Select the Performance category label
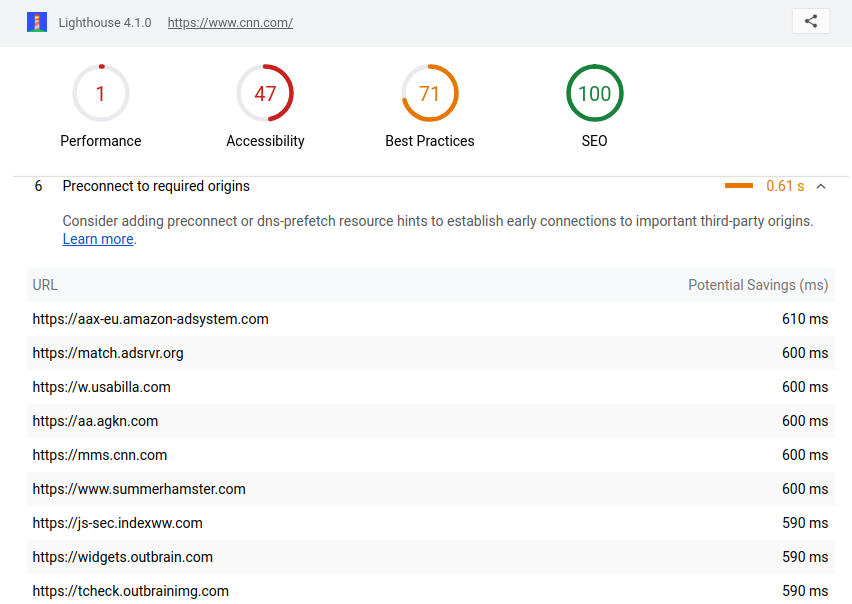 click(100, 141)
